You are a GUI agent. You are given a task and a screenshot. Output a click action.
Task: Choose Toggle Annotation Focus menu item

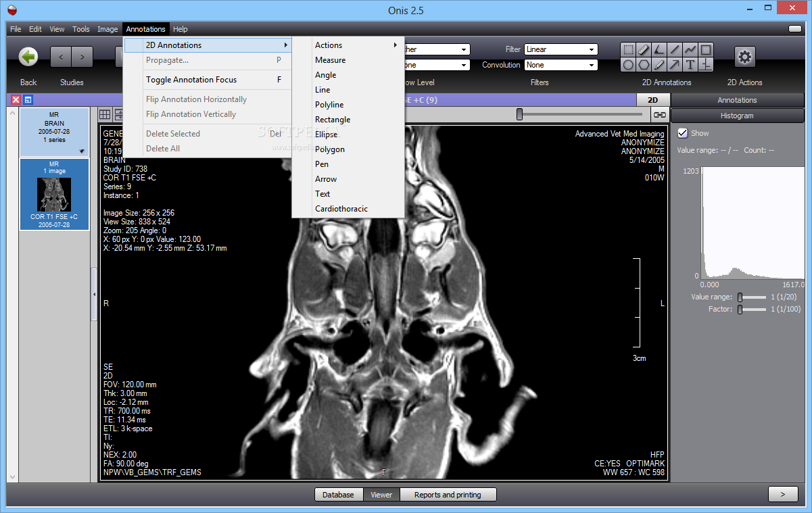click(x=208, y=80)
